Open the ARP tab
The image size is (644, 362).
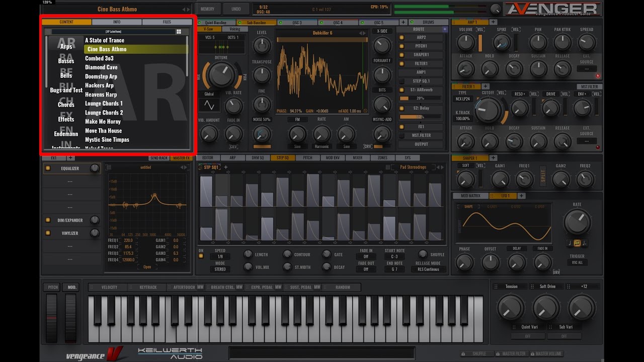point(232,158)
